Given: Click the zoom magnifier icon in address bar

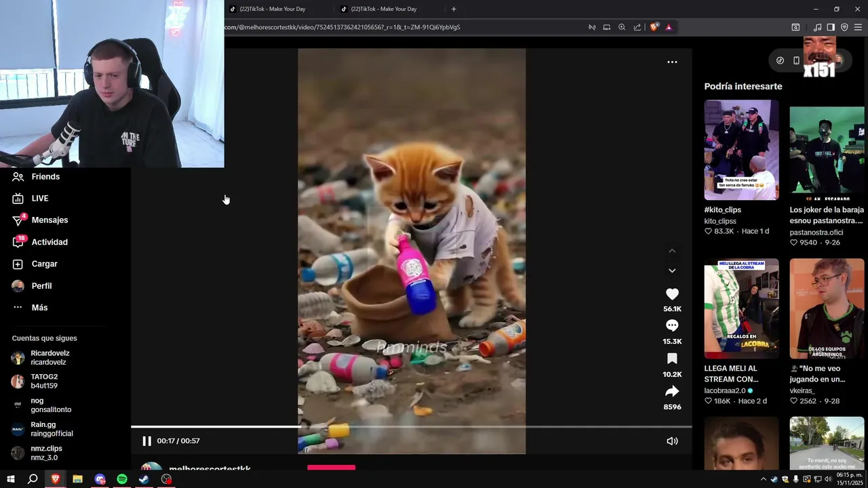Looking at the screenshot, I should click(622, 27).
